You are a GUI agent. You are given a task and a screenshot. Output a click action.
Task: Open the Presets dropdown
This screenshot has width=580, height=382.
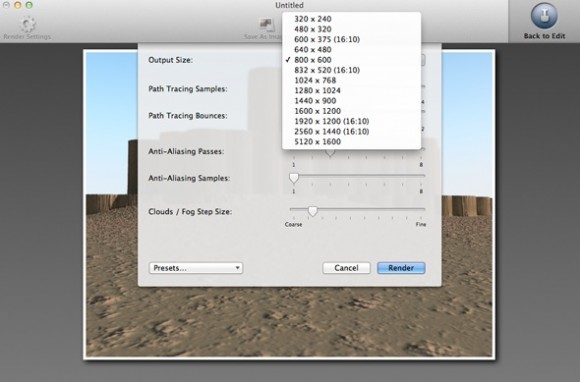[196, 268]
